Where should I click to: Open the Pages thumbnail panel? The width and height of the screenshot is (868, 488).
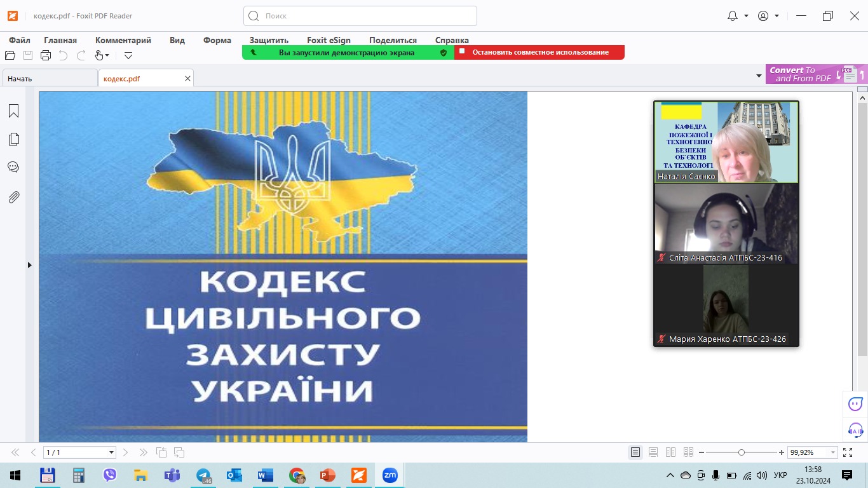[13, 139]
